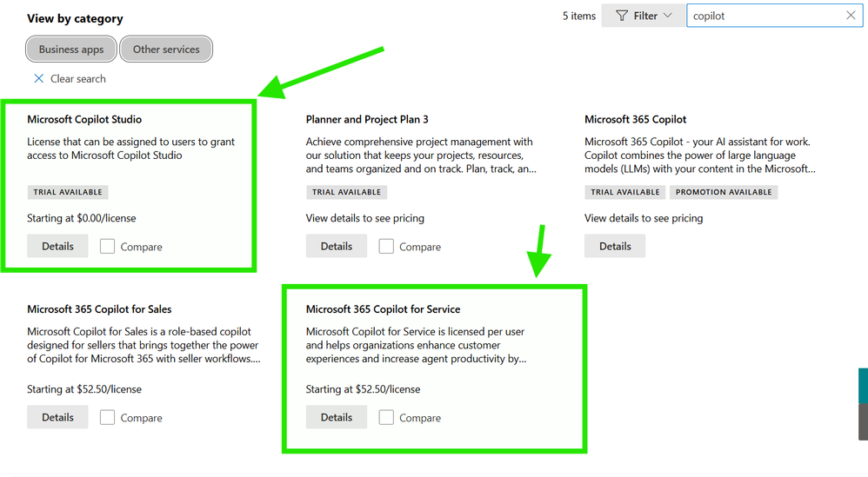Image resolution: width=868 pixels, height=477 pixels.
Task: Click the Microsoft 365 Copilot for Service title
Action: pos(383,309)
